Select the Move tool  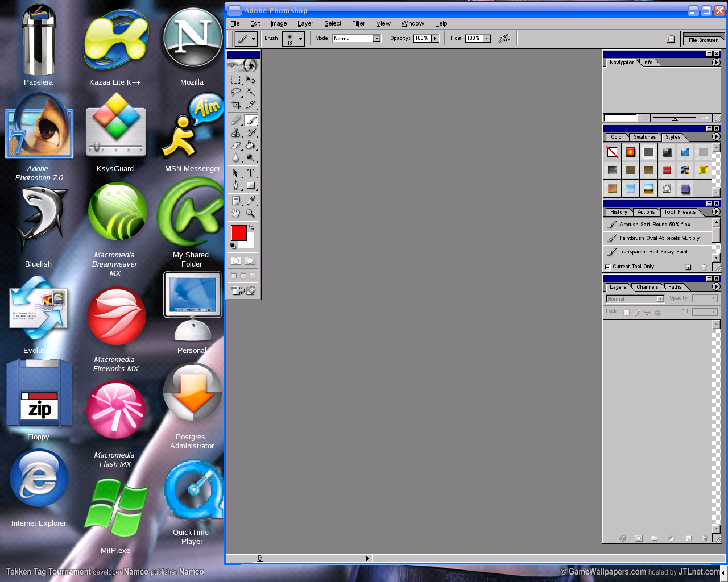point(251,80)
